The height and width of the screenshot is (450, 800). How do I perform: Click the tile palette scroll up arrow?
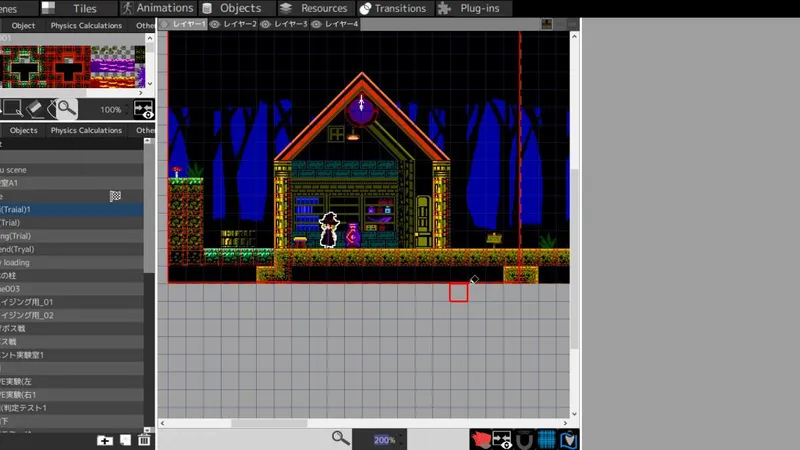150,39
